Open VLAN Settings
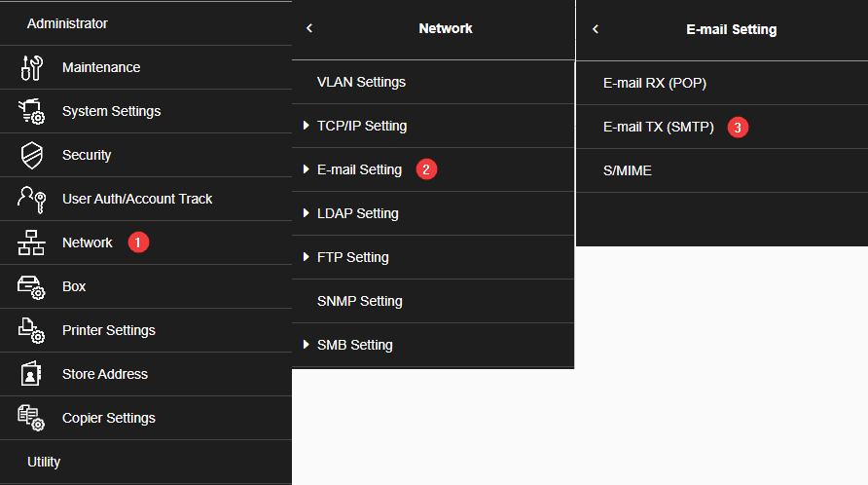This screenshot has height=485, width=868. (361, 82)
